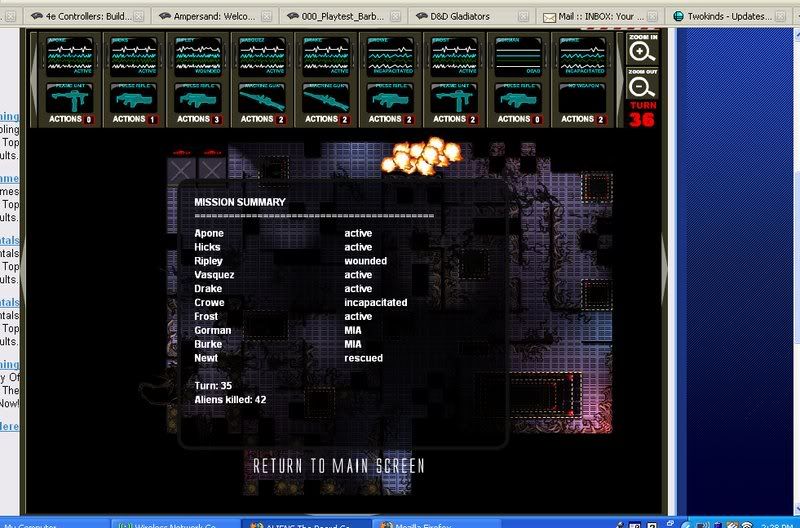Click Drake's name in the mission summary
This screenshot has height=528, width=800.
tap(208, 289)
